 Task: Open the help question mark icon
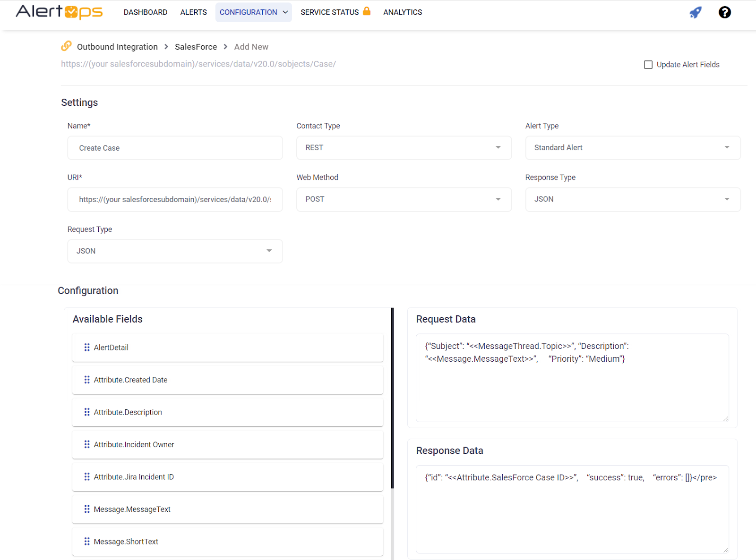point(724,12)
